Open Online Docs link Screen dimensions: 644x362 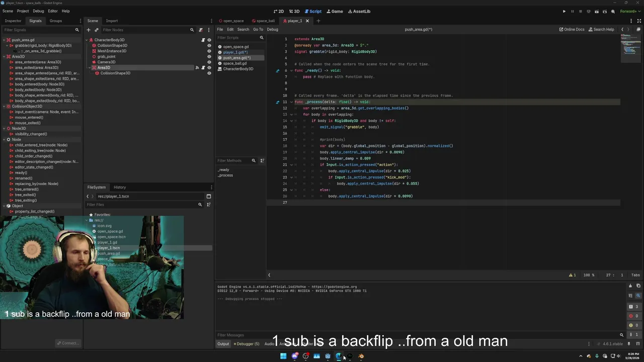click(x=572, y=29)
